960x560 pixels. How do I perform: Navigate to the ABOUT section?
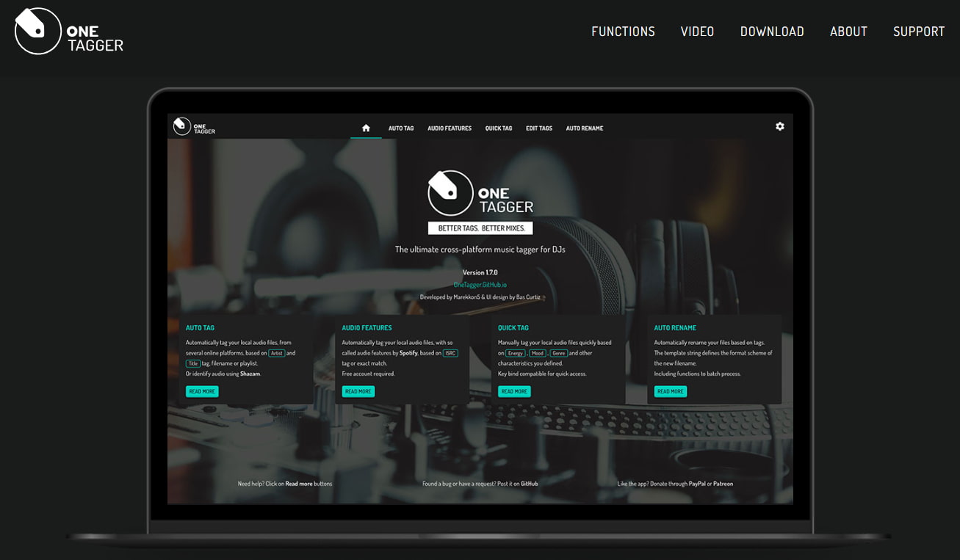coord(848,32)
